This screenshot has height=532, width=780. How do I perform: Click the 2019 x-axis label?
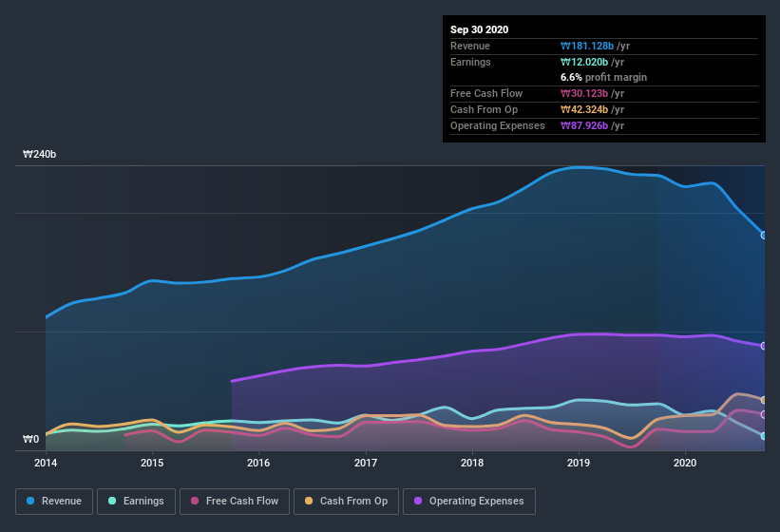[579, 463]
